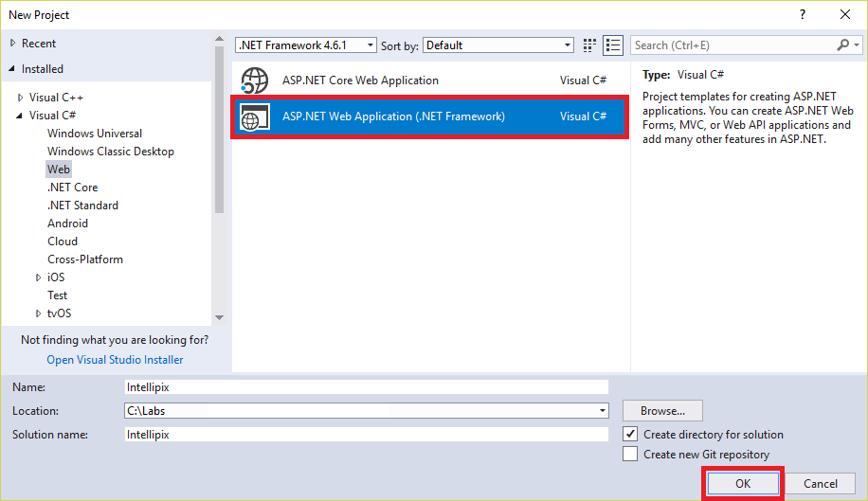
Task: Select the Android category
Action: [67, 224]
